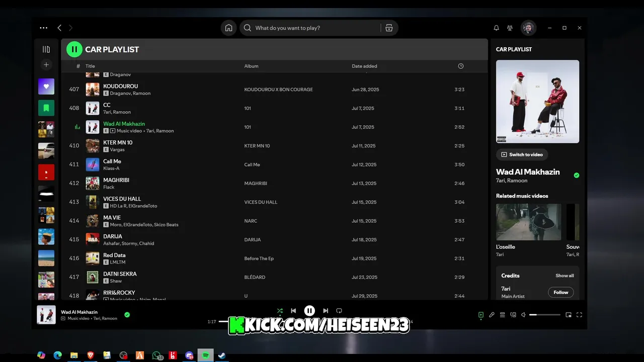Click large album art in right panel
The height and width of the screenshot is (362, 644).
pyautogui.click(x=537, y=102)
